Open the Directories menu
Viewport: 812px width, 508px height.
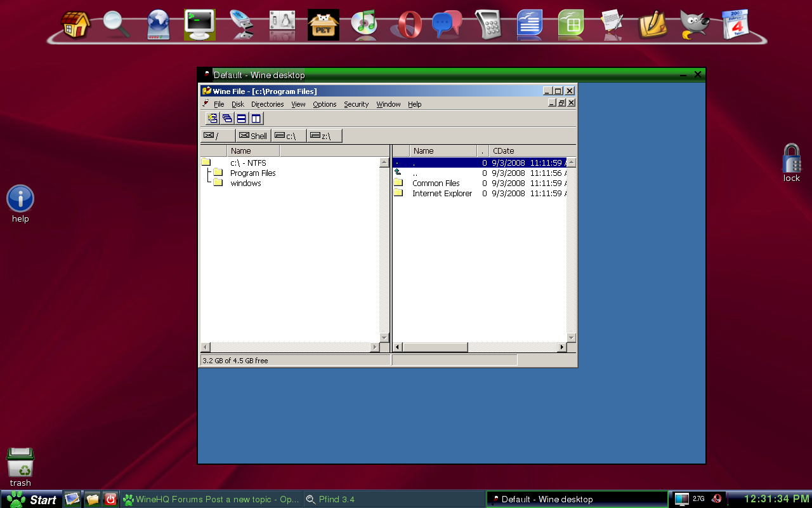point(267,104)
